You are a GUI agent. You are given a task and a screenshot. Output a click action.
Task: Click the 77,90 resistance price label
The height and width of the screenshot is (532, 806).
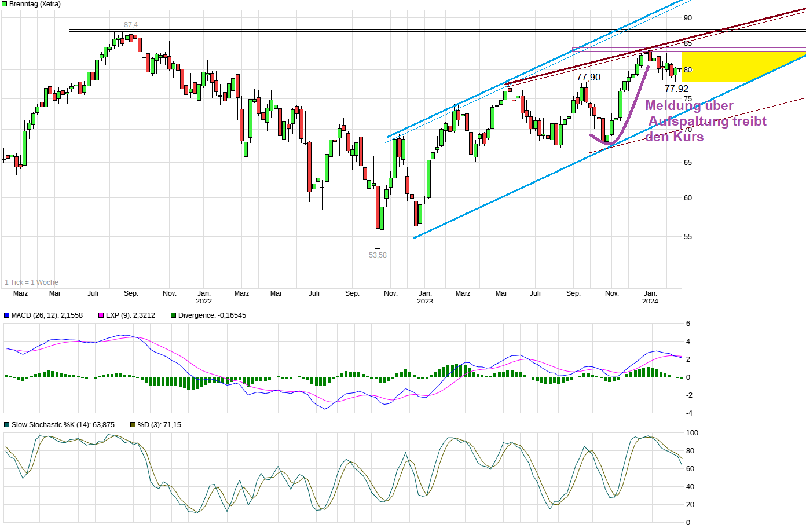click(588, 76)
